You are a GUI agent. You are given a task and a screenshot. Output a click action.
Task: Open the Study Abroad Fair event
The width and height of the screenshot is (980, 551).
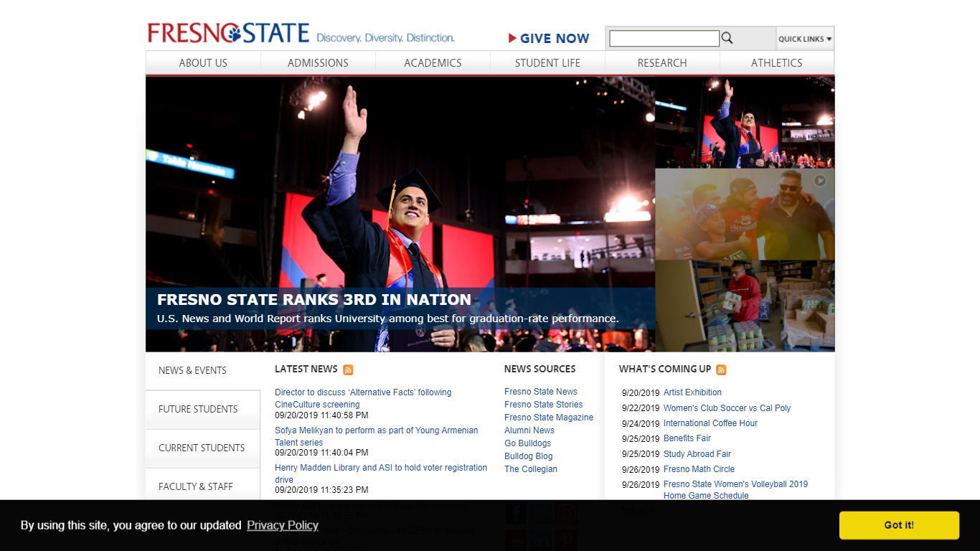pyautogui.click(x=697, y=454)
